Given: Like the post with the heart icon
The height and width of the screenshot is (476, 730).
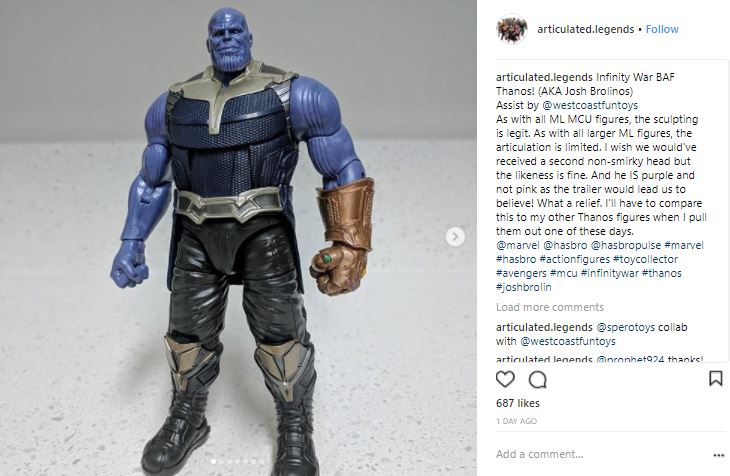Looking at the screenshot, I should pos(505,379).
